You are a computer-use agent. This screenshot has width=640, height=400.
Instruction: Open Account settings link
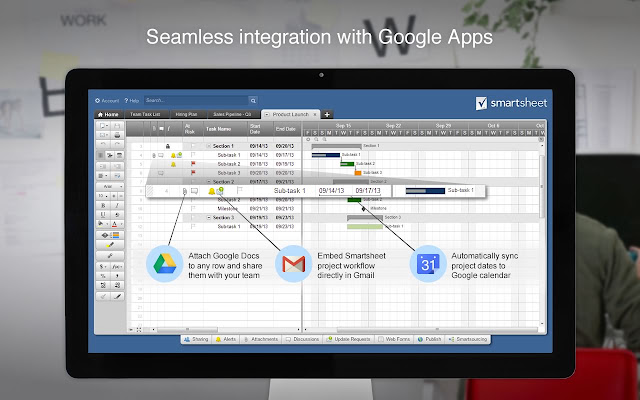click(107, 101)
